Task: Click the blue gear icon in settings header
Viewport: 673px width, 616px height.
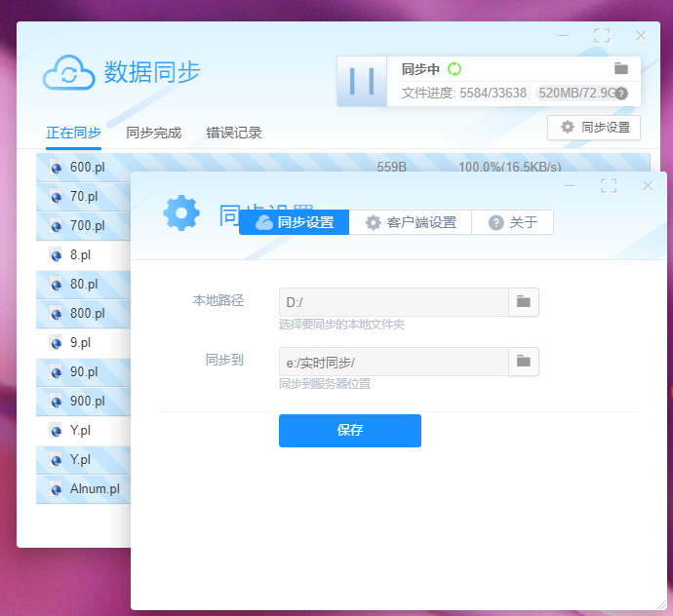Action: coord(181,213)
